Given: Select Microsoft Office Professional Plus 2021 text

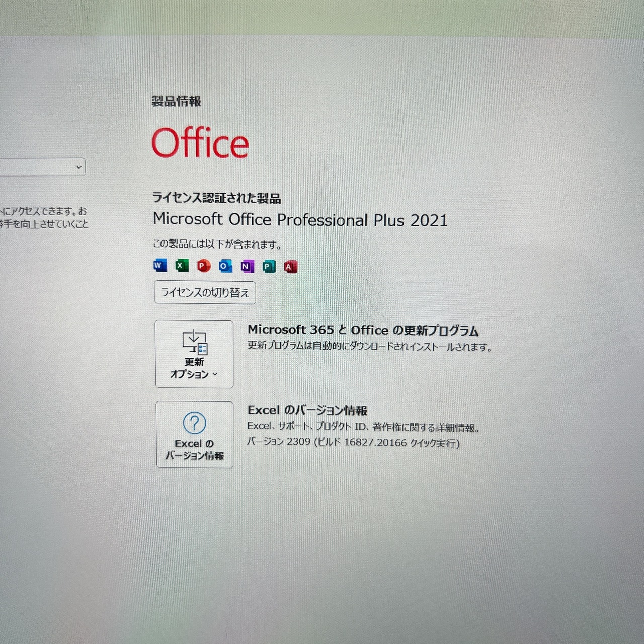Looking at the screenshot, I should click(x=300, y=220).
